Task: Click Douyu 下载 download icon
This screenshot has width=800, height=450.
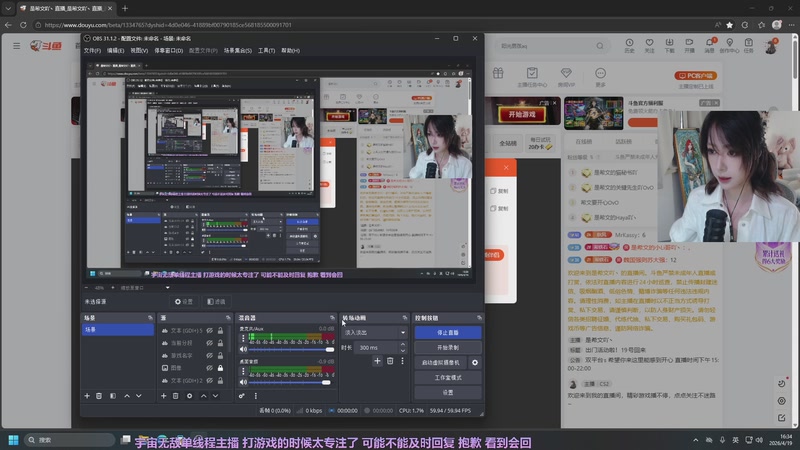Action: [669, 45]
